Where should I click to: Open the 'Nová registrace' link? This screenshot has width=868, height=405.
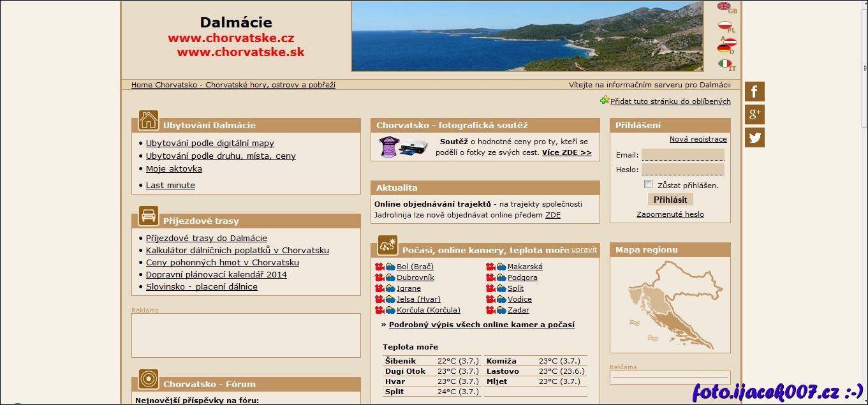click(x=698, y=139)
